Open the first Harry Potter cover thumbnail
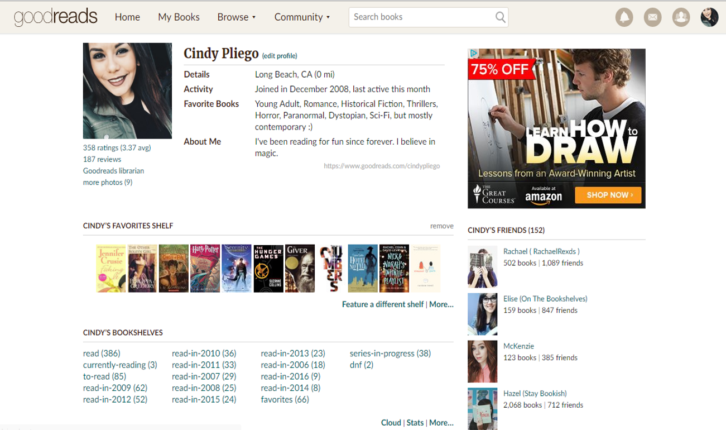The height and width of the screenshot is (430, 726). [174, 268]
